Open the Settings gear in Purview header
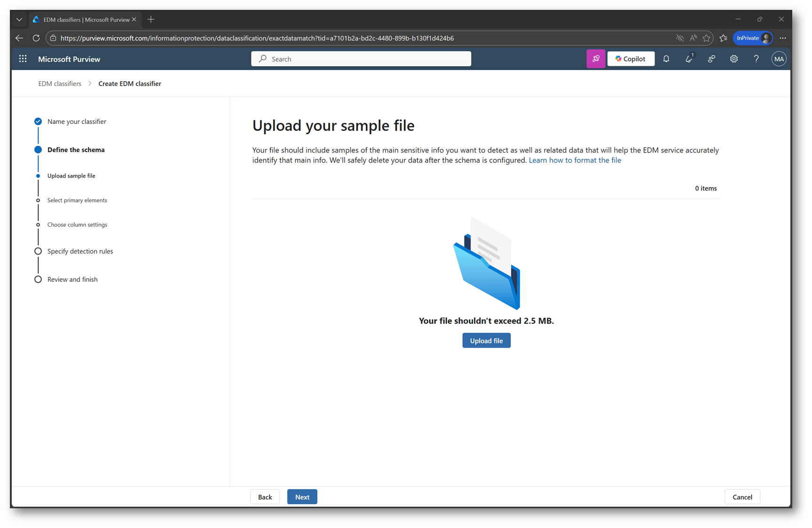The height and width of the screenshot is (528, 812). tap(734, 59)
